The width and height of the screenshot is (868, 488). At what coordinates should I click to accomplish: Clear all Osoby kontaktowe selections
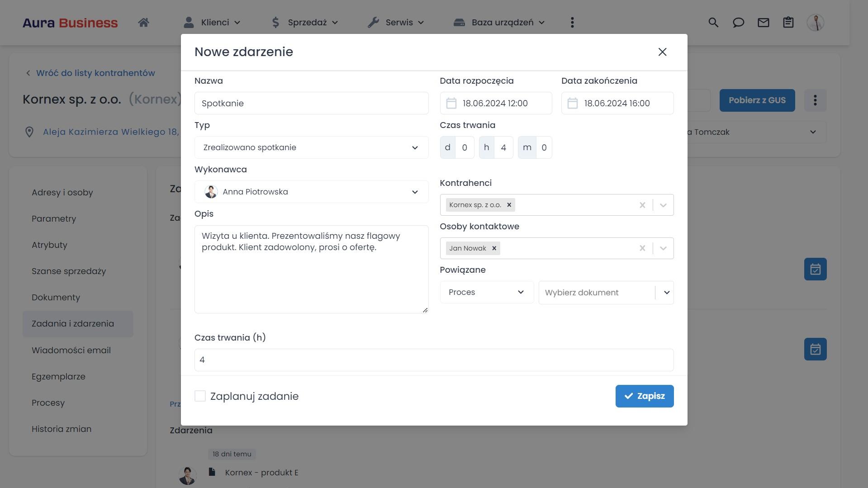tap(642, 248)
